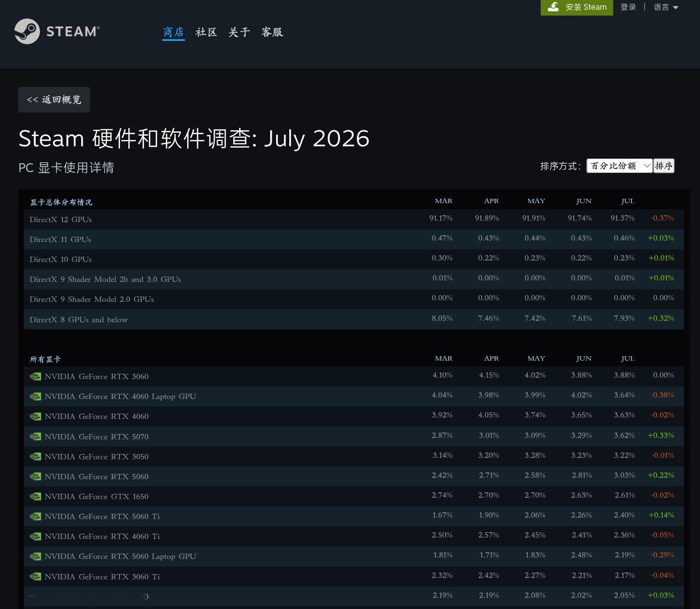700x609 pixels.
Task: Click the 所有显卡 section header
Action: (45, 359)
